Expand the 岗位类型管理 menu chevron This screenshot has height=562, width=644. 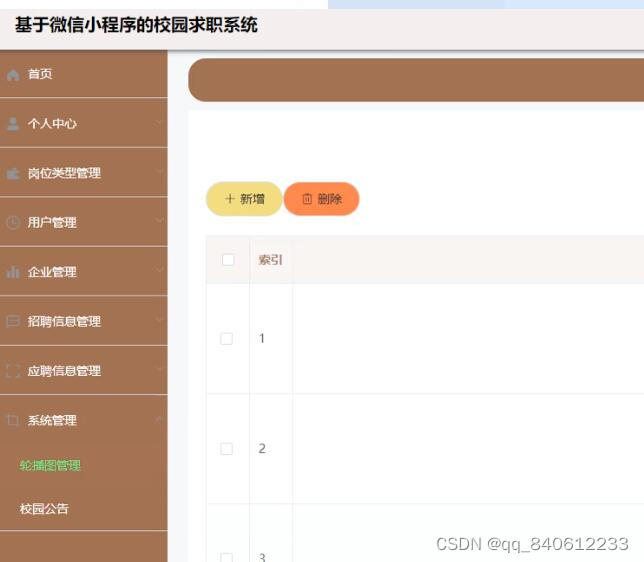(159, 171)
